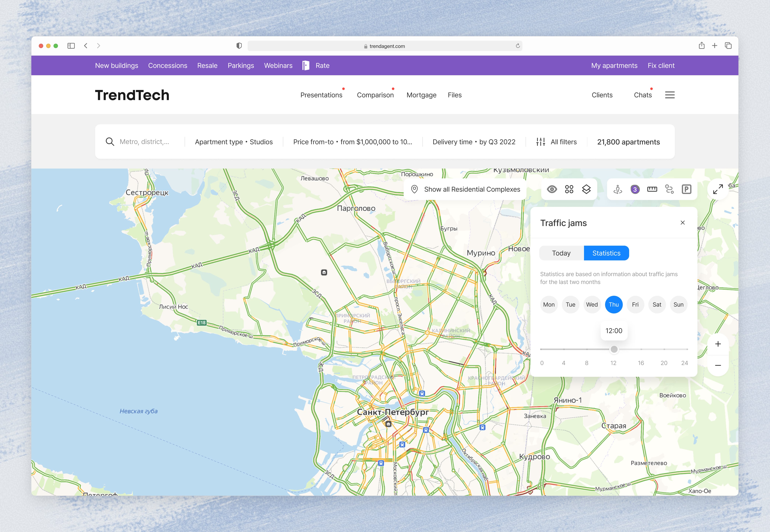Screen dimensions: 770x532
Task: Click 21,800 apartments result count
Action: tap(628, 142)
